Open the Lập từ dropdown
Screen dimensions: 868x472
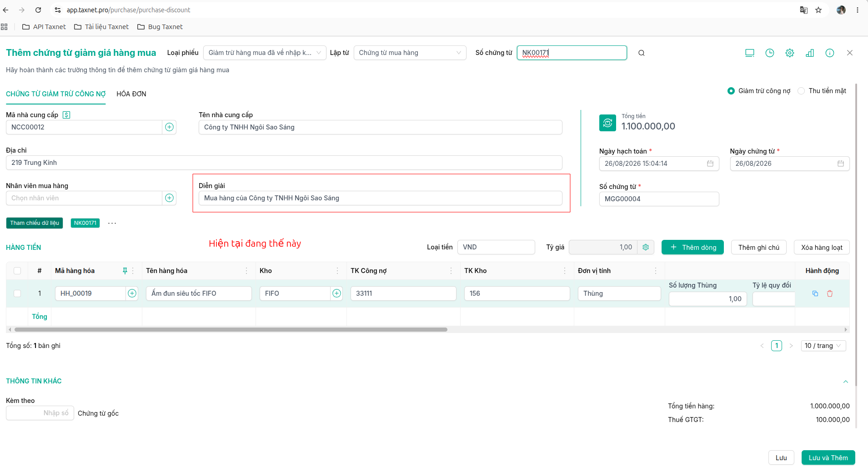pos(410,53)
